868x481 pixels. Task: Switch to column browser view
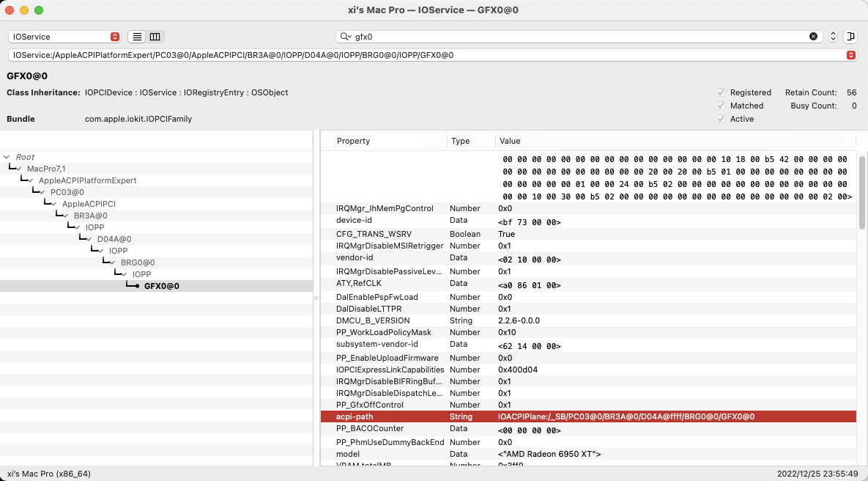(155, 37)
